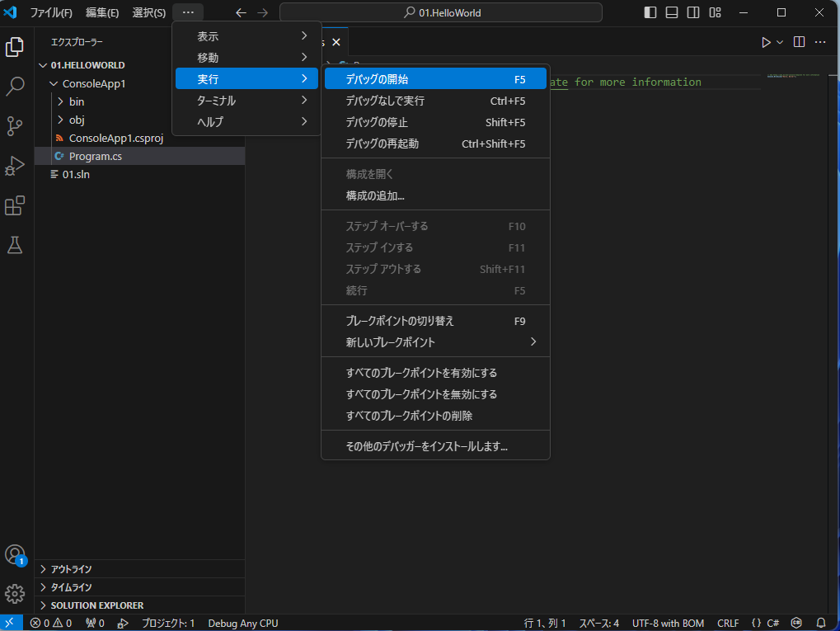Select すべてのブレークポイントの削除
The height and width of the screenshot is (631, 840).
tap(435, 416)
